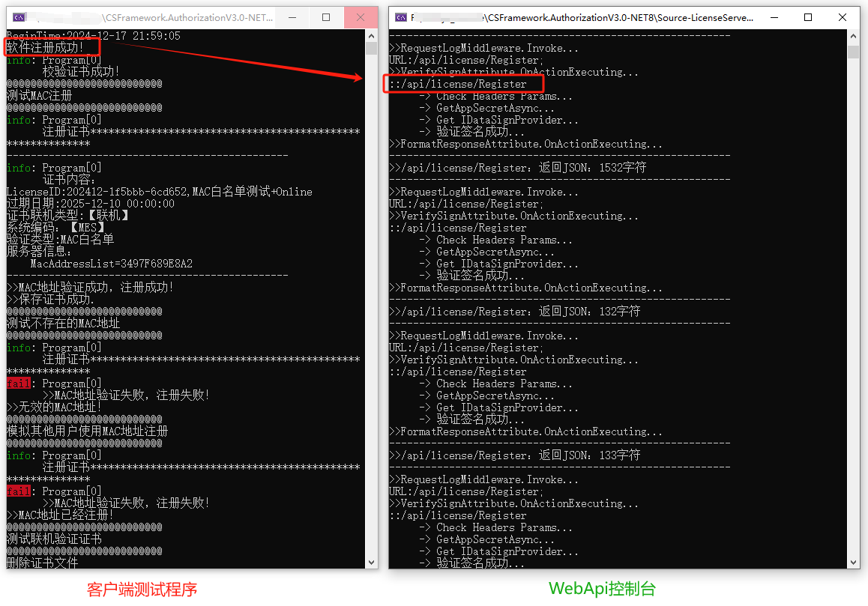This screenshot has height=606, width=868.
Task: Click the '>>保存证书成功.' line
Action: (50, 300)
